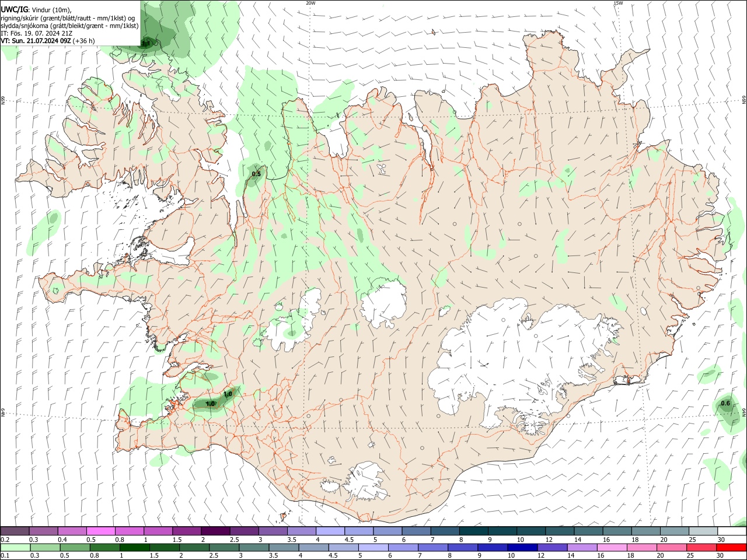The width and height of the screenshot is (747, 560).
Task: Select the lavender swatch labelled 4 in upper legend row
Action: 330,531
